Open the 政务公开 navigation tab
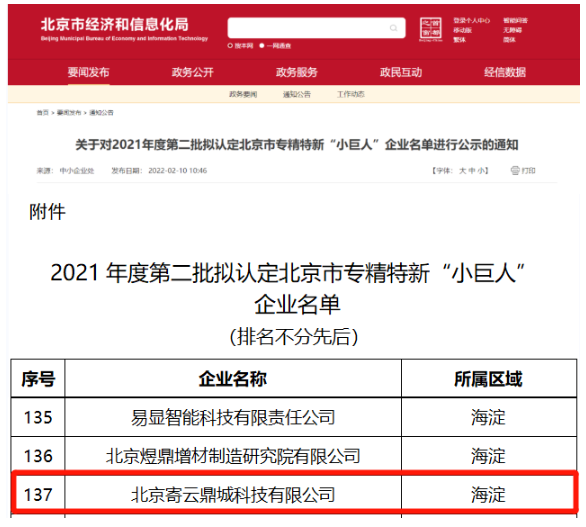This screenshot has width=586, height=527. [x=192, y=72]
